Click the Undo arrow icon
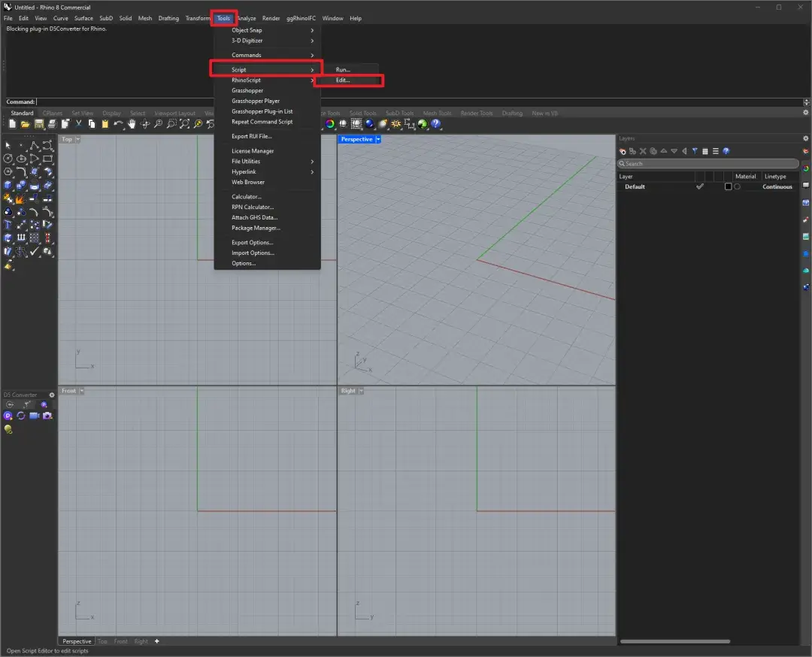Viewport: 812px width, 657px height. point(118,124)
